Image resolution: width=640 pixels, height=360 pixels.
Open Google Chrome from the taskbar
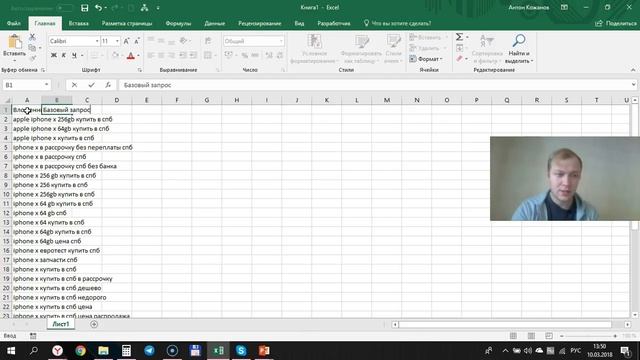[x=80, y=351]
